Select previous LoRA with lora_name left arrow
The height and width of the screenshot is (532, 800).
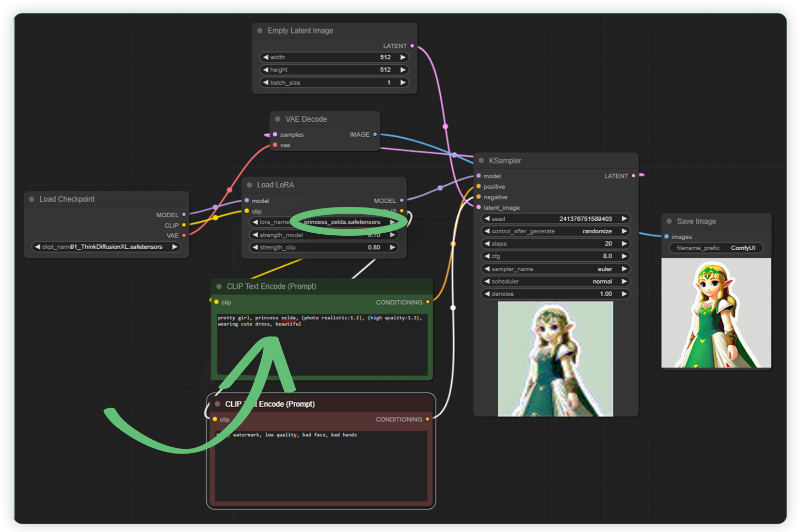pyautogui.click(x=255, y=222)
